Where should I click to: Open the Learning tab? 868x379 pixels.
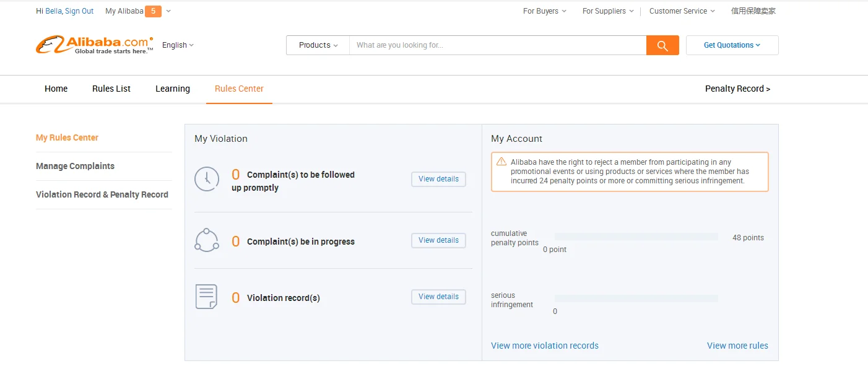(x=173, y=89)
